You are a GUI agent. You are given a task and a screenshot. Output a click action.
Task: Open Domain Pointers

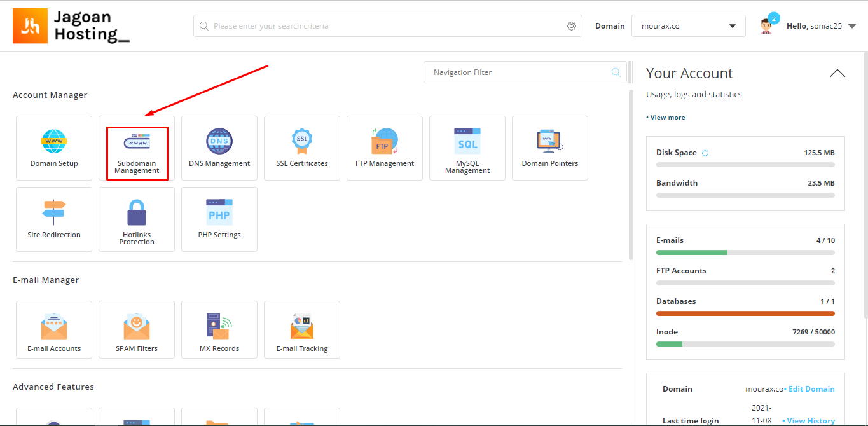pos(550,148)
